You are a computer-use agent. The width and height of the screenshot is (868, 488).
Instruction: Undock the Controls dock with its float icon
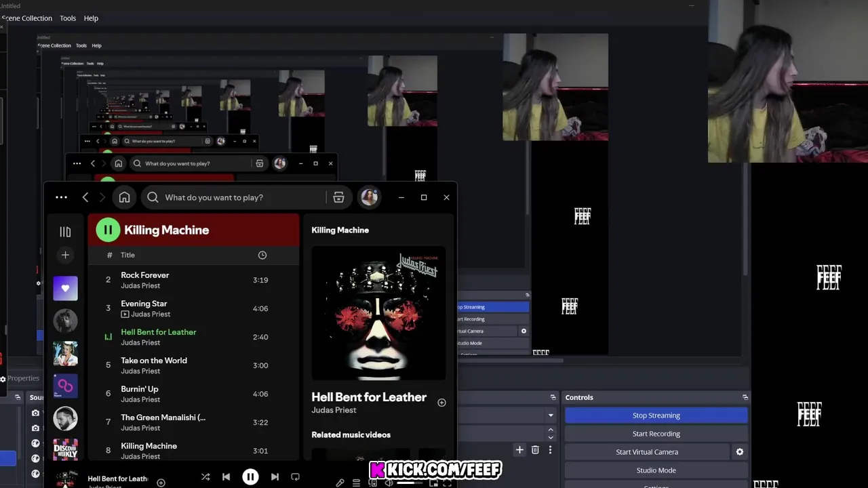745,397
